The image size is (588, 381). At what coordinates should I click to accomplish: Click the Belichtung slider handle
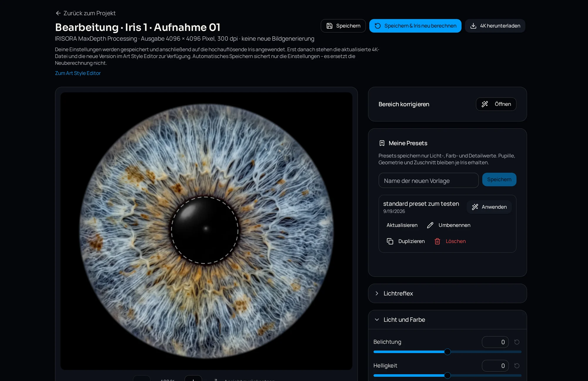(447, 352)
